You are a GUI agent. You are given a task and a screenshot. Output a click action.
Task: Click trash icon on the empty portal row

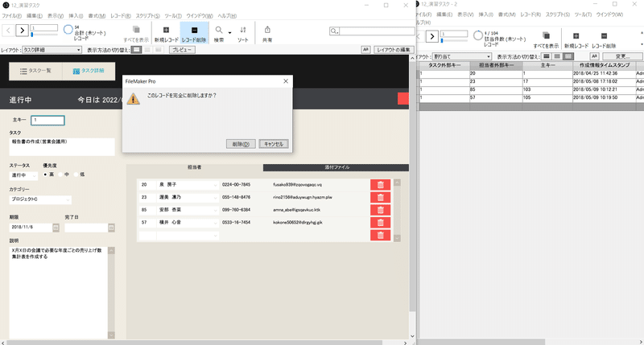click(x=380, y=236)
